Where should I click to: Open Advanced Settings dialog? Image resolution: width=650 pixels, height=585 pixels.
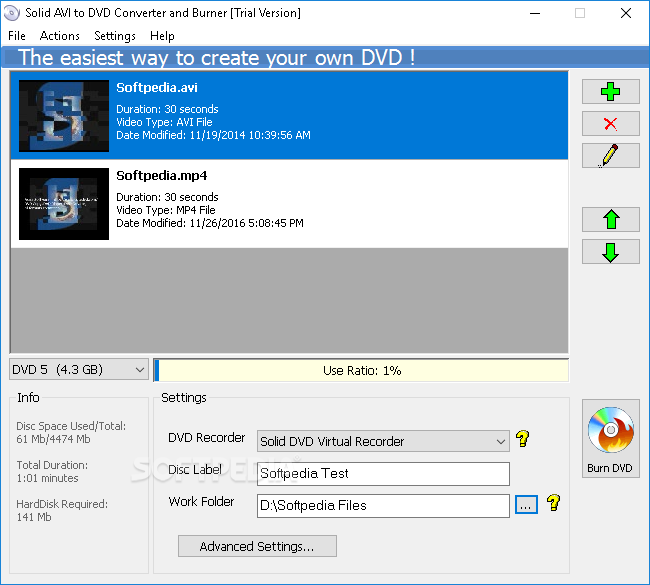257,546
